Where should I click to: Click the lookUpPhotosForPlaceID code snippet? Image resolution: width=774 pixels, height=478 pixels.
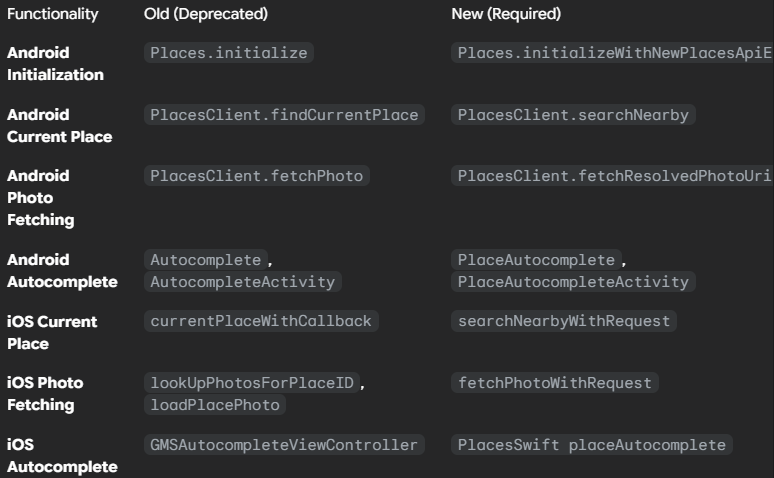point(251,383)
